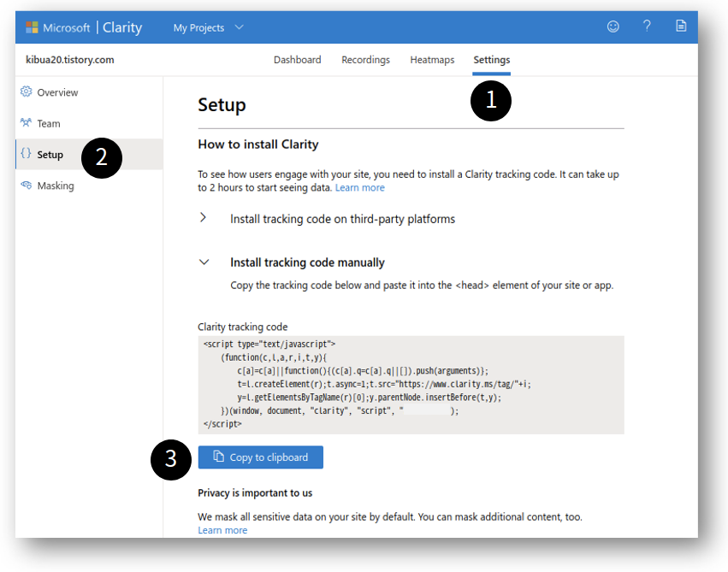728x572 pixels.
Task: Click the Team people icon
Action: [x=26, y=122]
